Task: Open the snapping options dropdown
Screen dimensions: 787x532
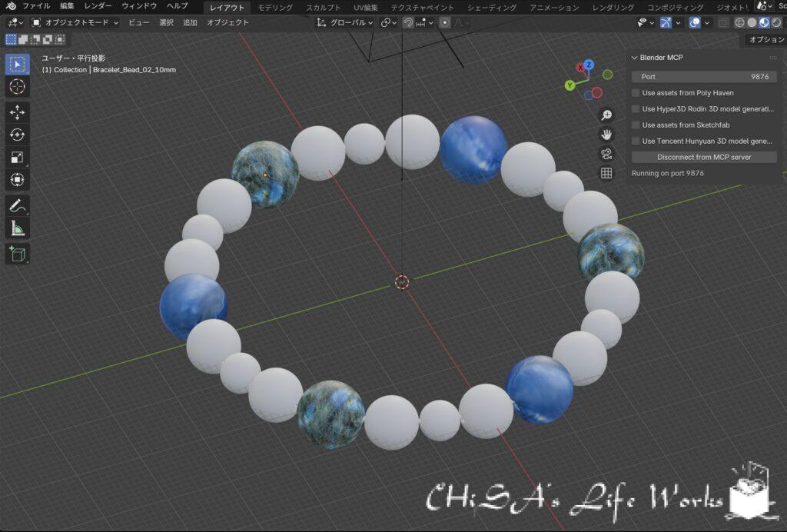Action: (424, 22)
